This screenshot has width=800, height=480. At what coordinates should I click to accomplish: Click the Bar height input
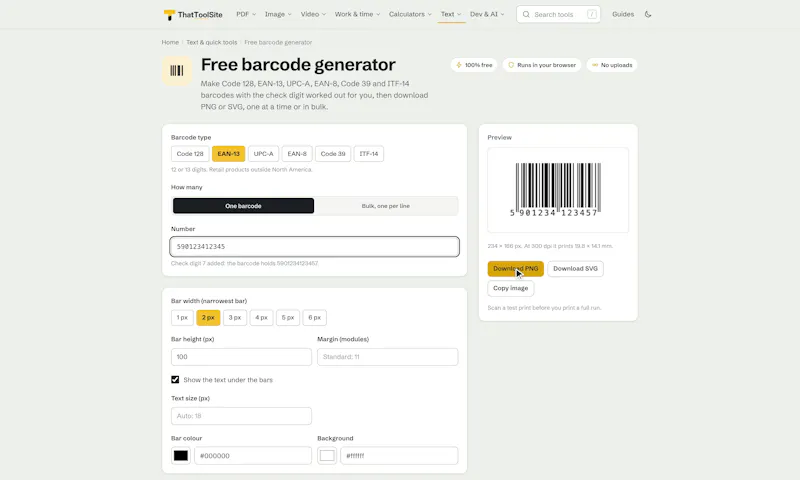(x=241, y=357)
